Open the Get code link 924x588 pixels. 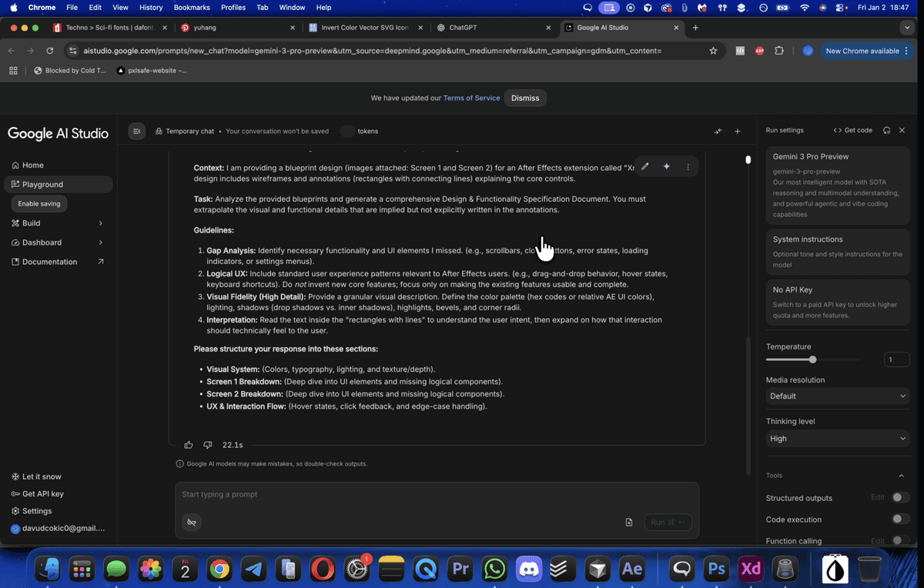pos(853,130)
